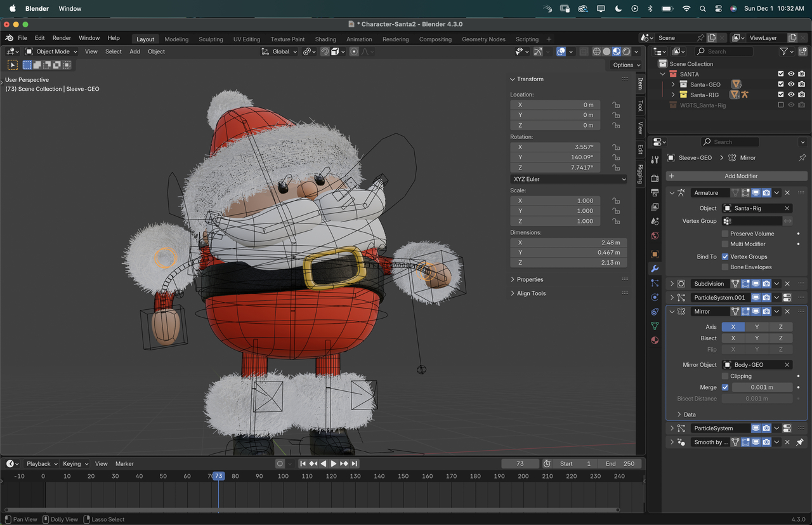Open the Modifiers properties tab (wrench icon)
Screen dimensions: 812x525
pyautogui.click(x=655, y=269)
